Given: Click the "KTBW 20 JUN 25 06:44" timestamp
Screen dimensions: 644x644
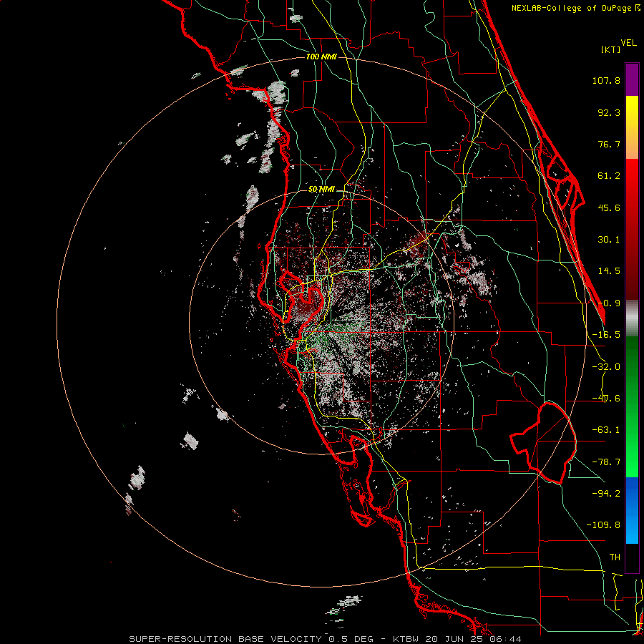Looking at the screenshot, I should point(457,639).
